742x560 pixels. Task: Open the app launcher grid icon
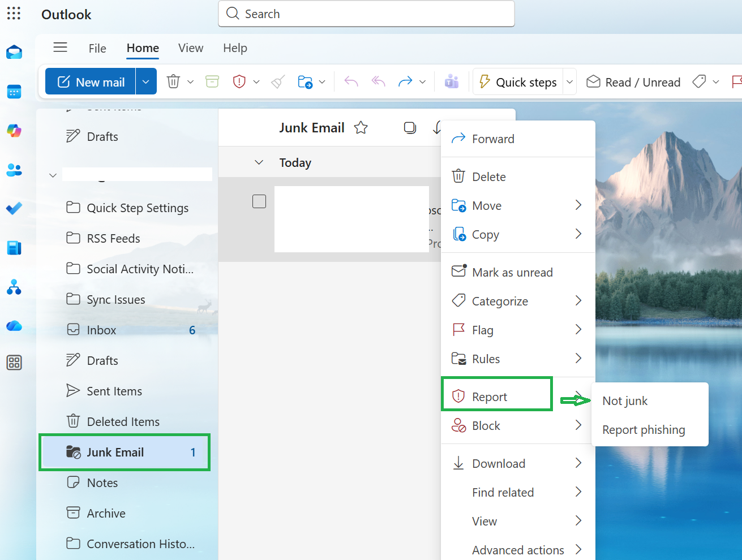coord(14,14)
